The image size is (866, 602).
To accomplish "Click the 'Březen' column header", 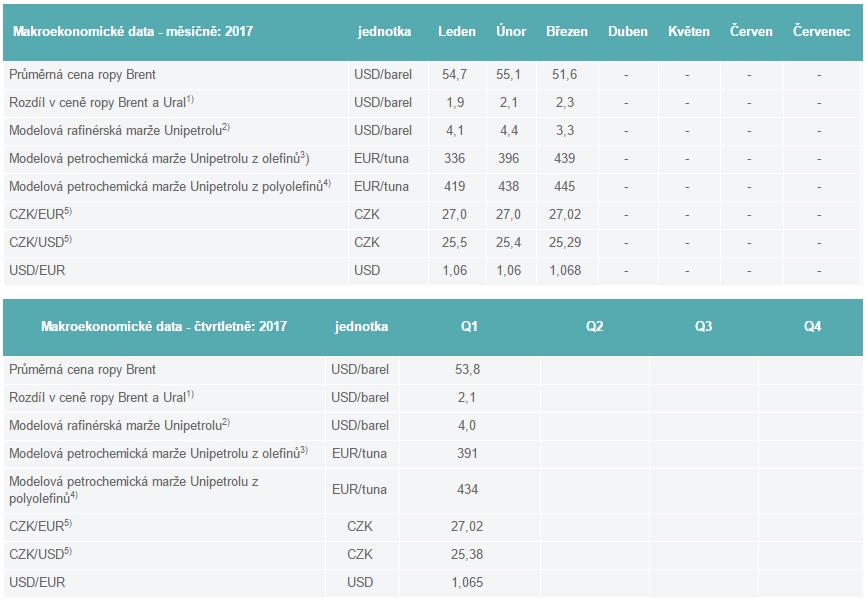I will tap(567, 31).
